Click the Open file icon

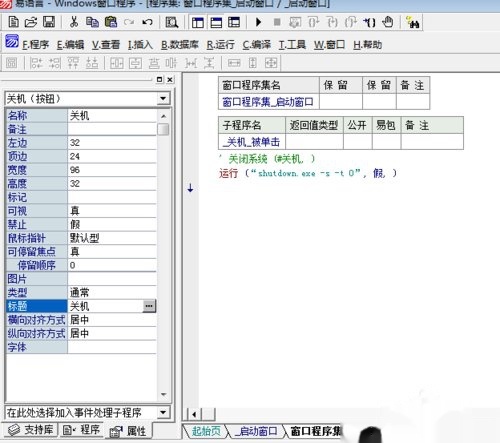(31, 22)
